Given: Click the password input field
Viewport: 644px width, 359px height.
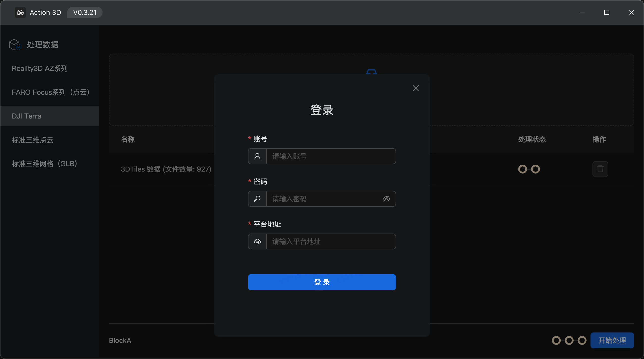Looking at the screenshot, I should pos(331,199).
